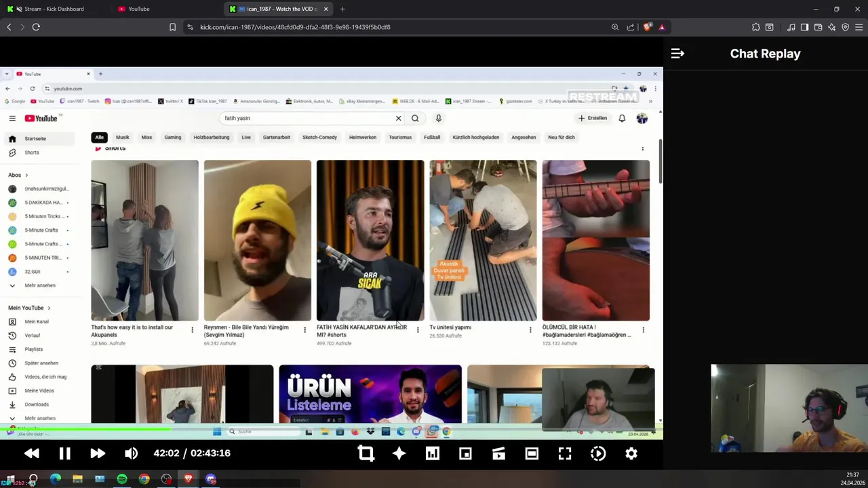Open the streamed YouTube hamburger guide menu

[x=12, y=119]
